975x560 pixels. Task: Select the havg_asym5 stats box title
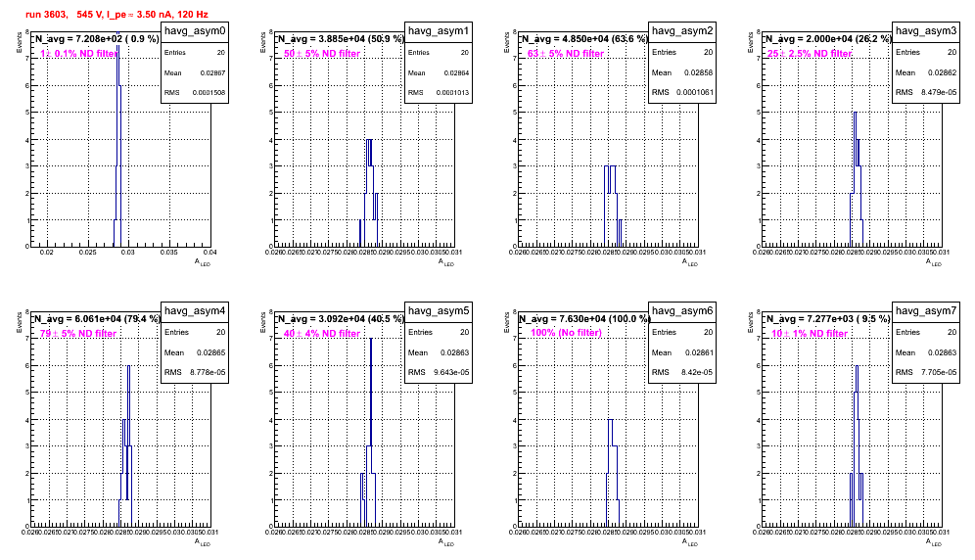coord(439,311)
